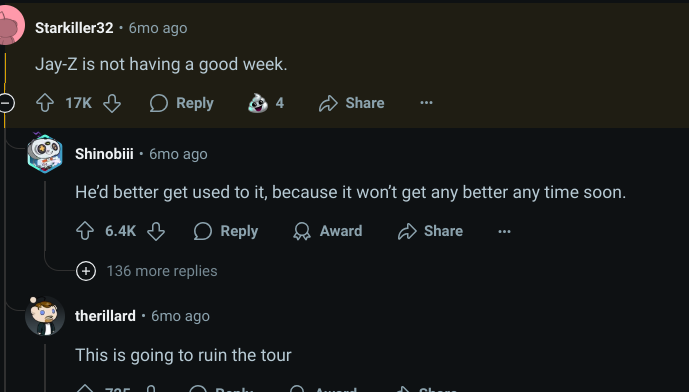Open more options on Starkiller32's comment
The width and height of the screenshot is (689, 392).
426,103
